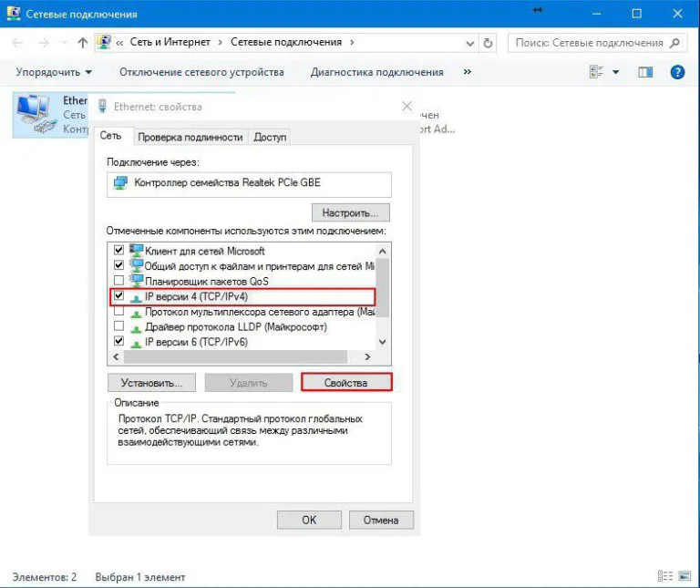Viewport: 700px width, 588px height.
Task: Click the Сетевые подключения window title icon
Action: click(x=14, y=14)
